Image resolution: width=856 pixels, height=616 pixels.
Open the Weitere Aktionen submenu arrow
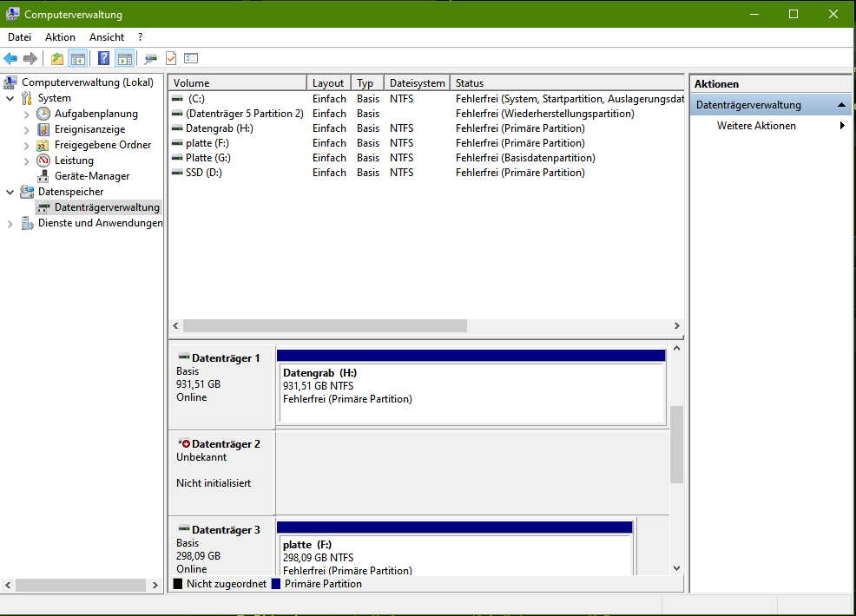pyautogui.click(x=842, y=126)
